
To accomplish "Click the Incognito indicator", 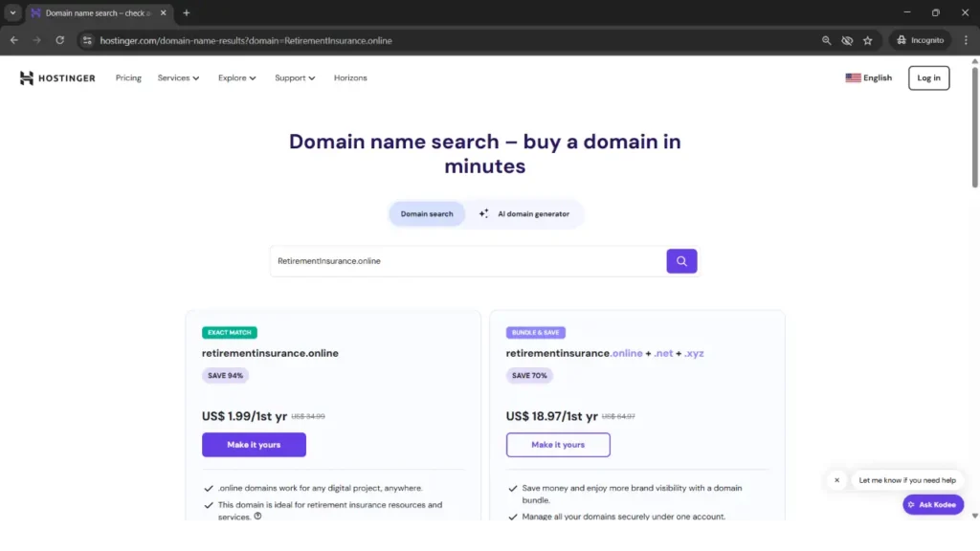I will [920, 40].
